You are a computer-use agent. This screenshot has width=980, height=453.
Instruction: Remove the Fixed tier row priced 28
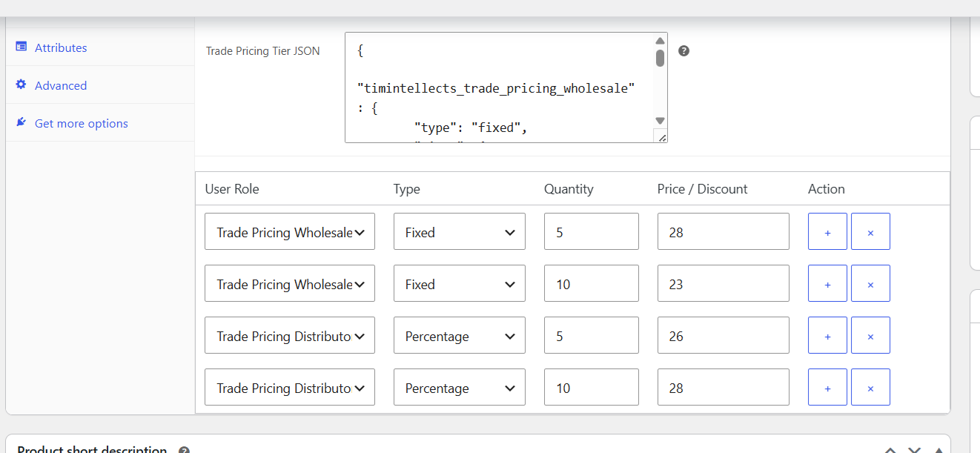coord(870,232)
